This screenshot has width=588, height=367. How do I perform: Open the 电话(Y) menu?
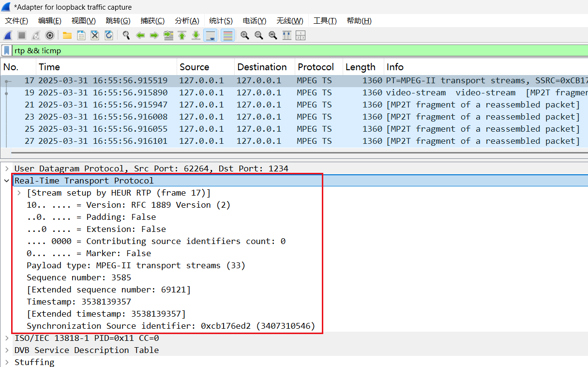[x=255, y=21]
